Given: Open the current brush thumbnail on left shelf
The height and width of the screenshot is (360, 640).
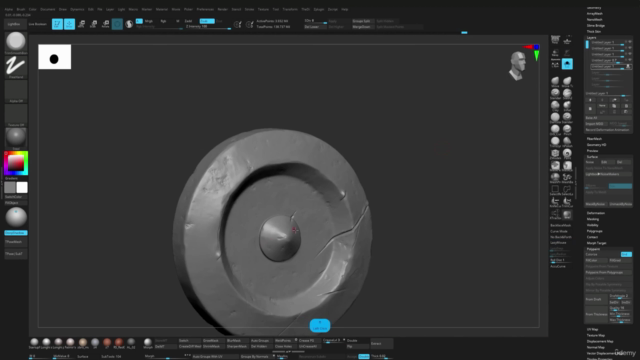Looking at the screenshot, I should click(16, 41).
